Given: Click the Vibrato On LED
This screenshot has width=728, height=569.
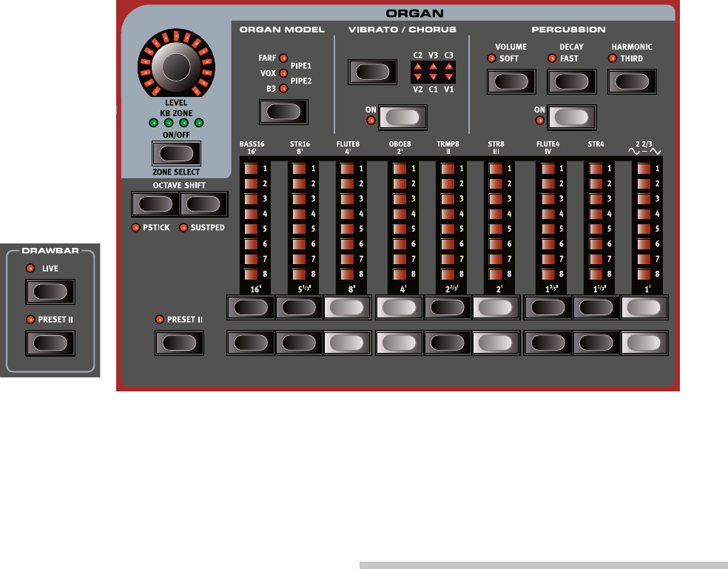Looking at the screenshot, I should [371, 121].
